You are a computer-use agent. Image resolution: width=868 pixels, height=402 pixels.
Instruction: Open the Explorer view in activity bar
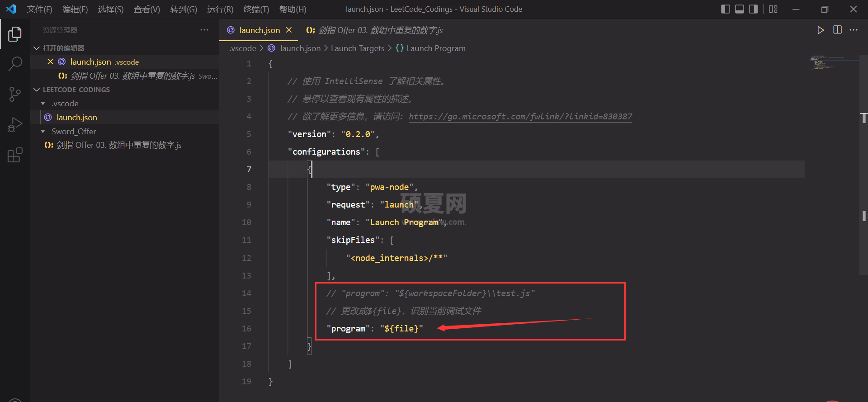tap(15, 34)
